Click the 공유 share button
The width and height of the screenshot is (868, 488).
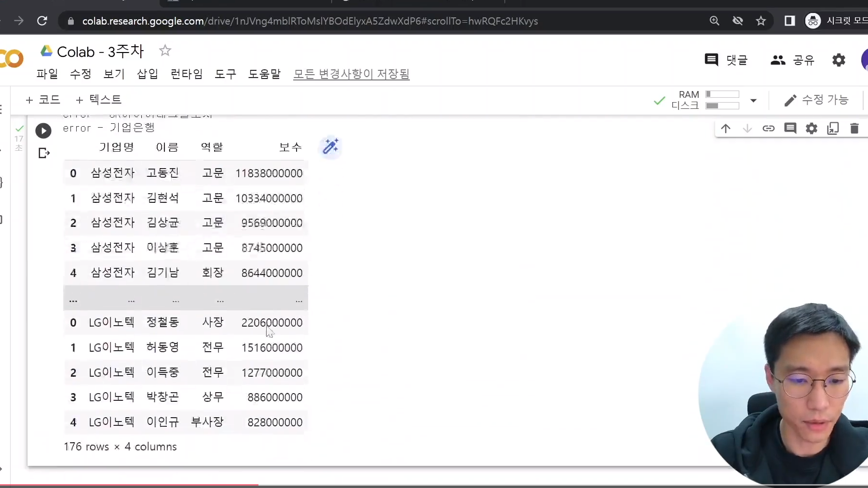[792, 60]
